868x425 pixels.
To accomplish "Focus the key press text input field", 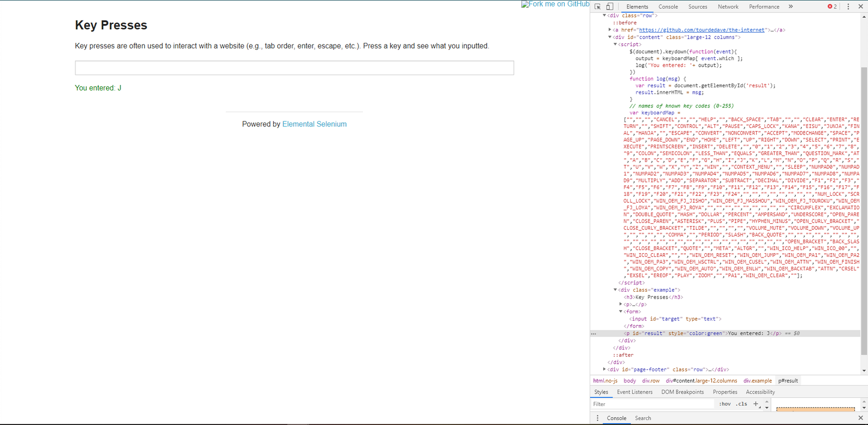I will pos(295,68).
